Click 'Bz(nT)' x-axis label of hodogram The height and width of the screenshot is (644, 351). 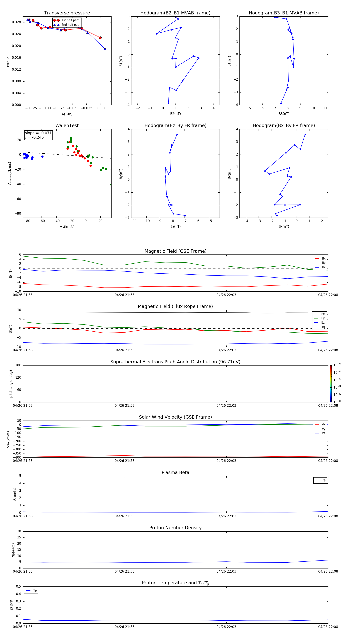(175, 227)
